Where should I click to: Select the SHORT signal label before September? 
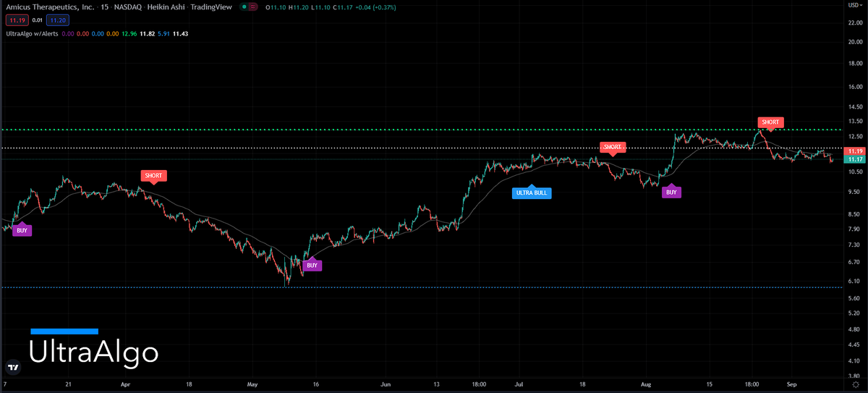[770, 122]
